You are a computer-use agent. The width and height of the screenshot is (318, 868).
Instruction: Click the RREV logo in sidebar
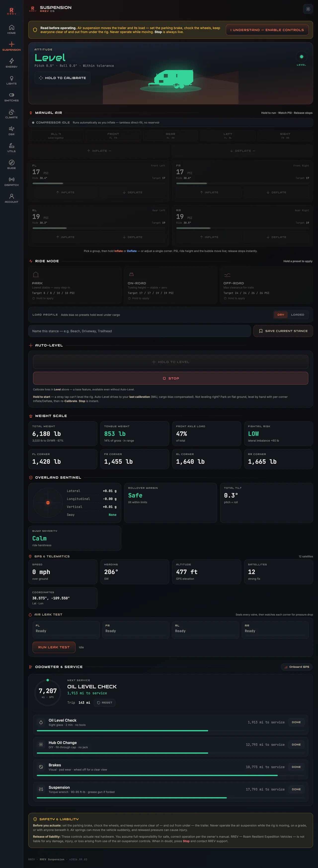pos(11,11)
